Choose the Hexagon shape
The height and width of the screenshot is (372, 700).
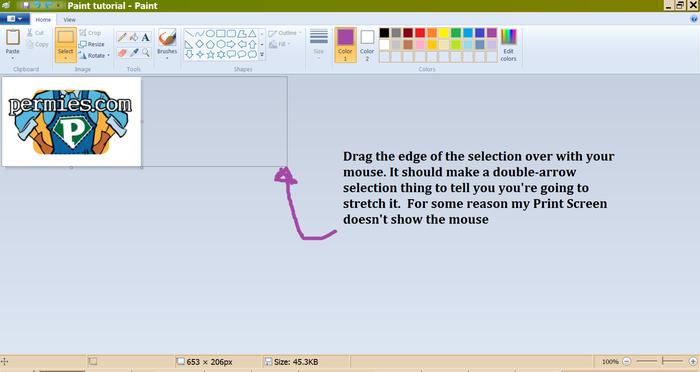tap(221, 44)
